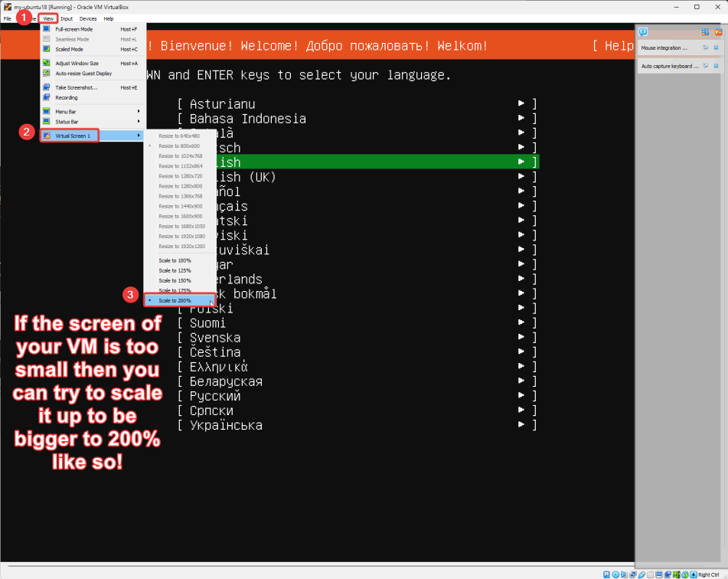Image resolution: width=728 pixels, height=579 pixels.
Task: Select the Suomi language row
Action: tap(357, 323)
